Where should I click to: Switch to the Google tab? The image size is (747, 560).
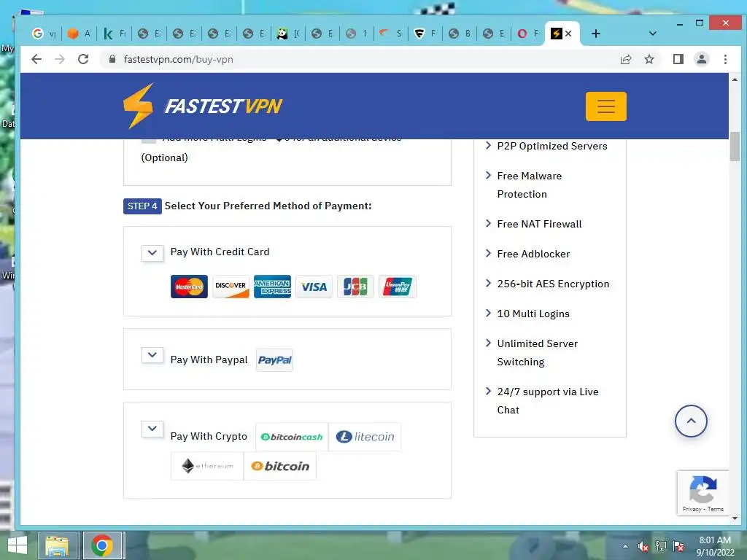44,34
